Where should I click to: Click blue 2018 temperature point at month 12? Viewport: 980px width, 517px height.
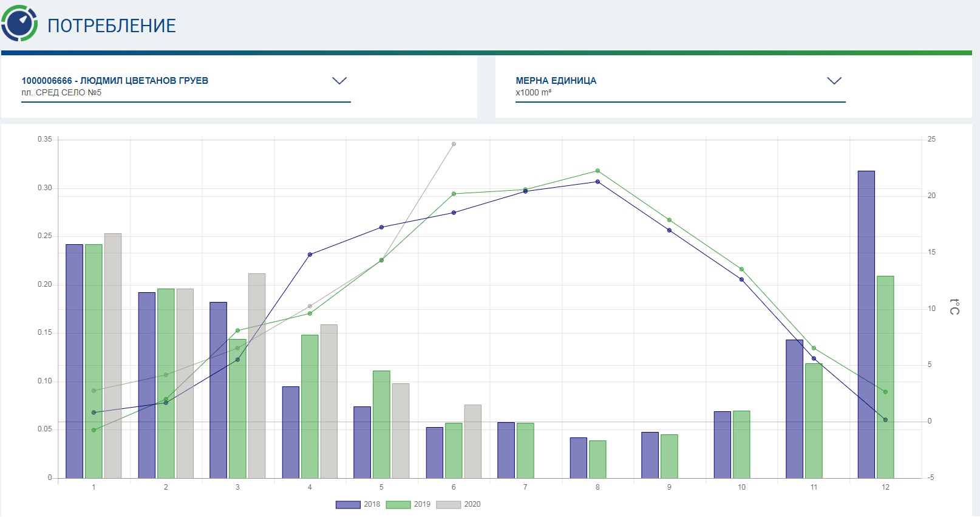click(885, 420)
